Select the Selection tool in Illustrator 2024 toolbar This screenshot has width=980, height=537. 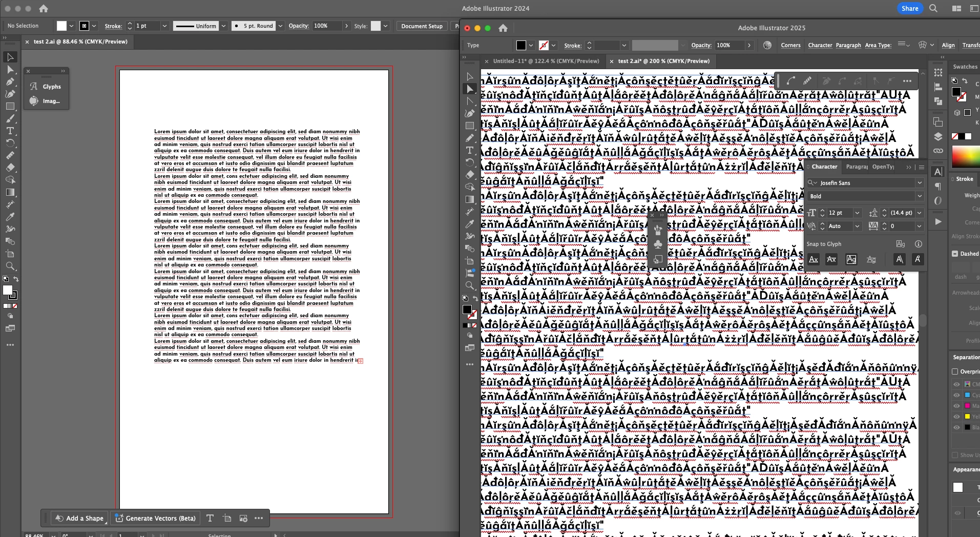10,57
